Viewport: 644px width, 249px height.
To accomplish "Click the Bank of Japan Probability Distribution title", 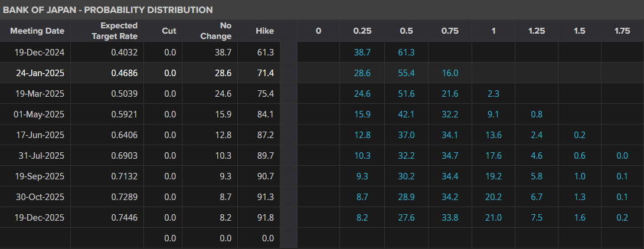I will pyautogui.click(x=107, y=10).
